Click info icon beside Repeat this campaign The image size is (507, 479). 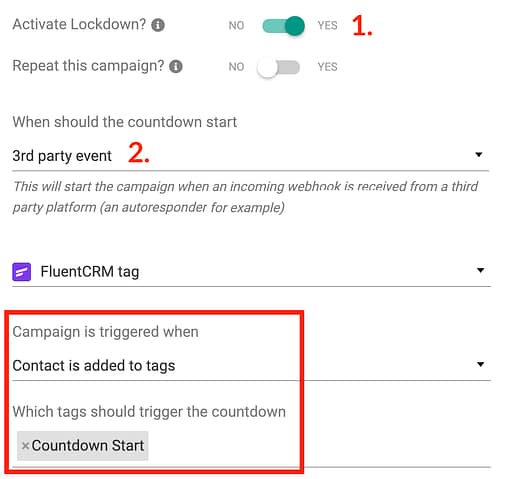click(x=176, y=66)
